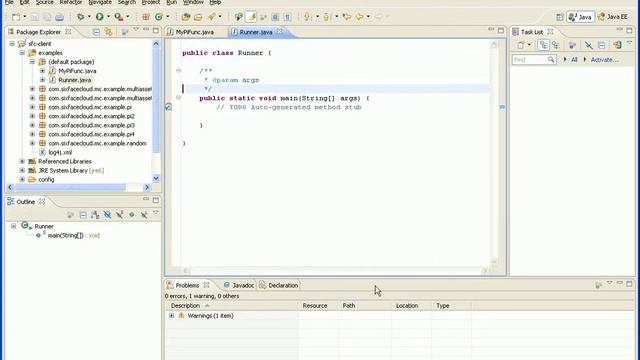Select main(String[]) in the Outline
Viewport: 640px width, 360px height.
pos(65,236)
